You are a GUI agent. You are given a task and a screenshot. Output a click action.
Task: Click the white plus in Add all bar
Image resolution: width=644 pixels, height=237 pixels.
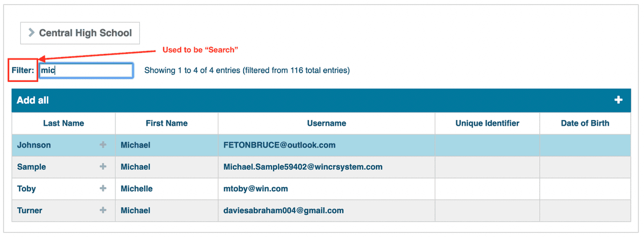[619, 100]
